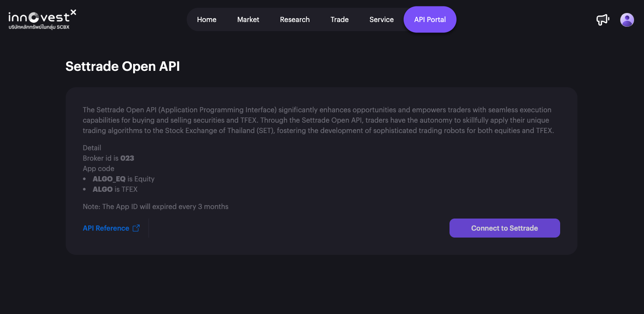Click the Settrade Open API description paragraph

pos(319,120)
